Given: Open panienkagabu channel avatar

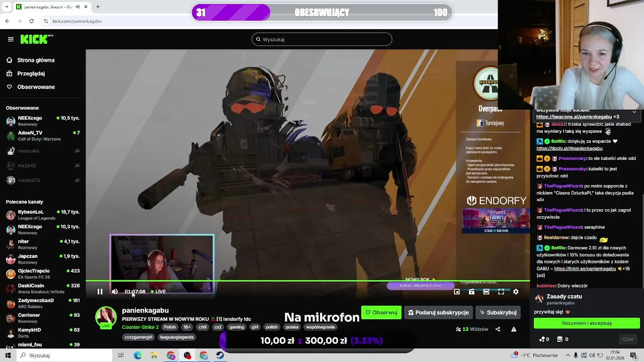Looking at the screenshot, I should 106,317.
